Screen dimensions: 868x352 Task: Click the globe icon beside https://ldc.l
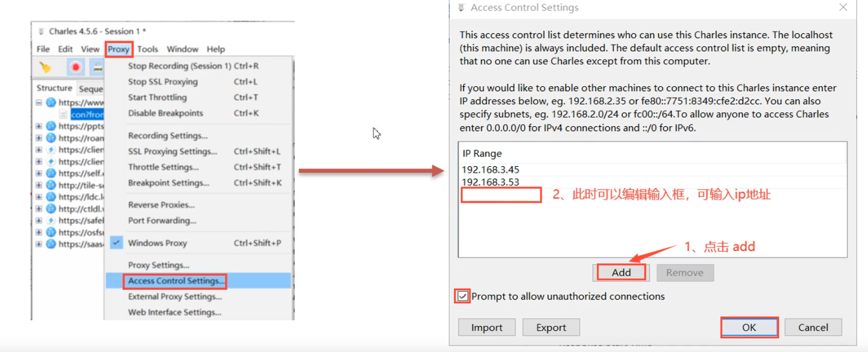(x=51, y=197)
